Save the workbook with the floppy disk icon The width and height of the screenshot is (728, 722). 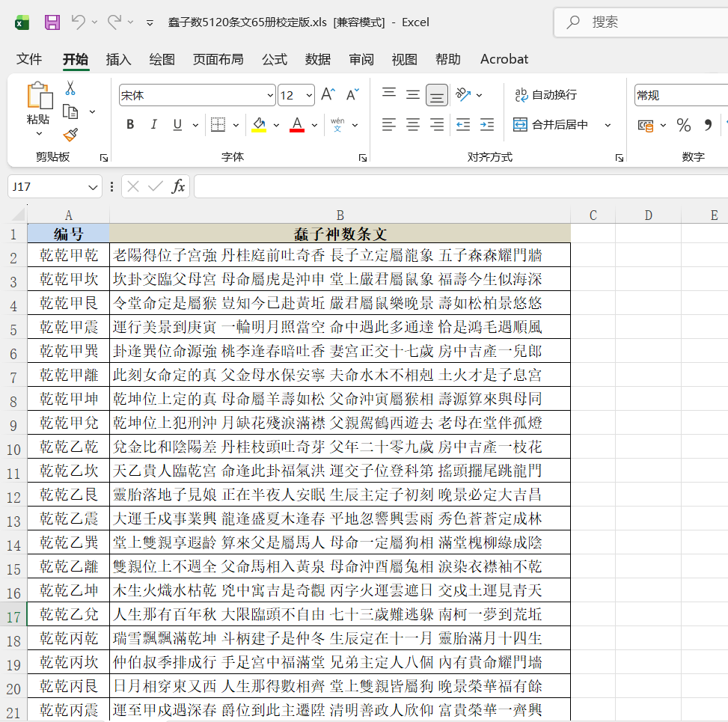[x=52, y=22]
